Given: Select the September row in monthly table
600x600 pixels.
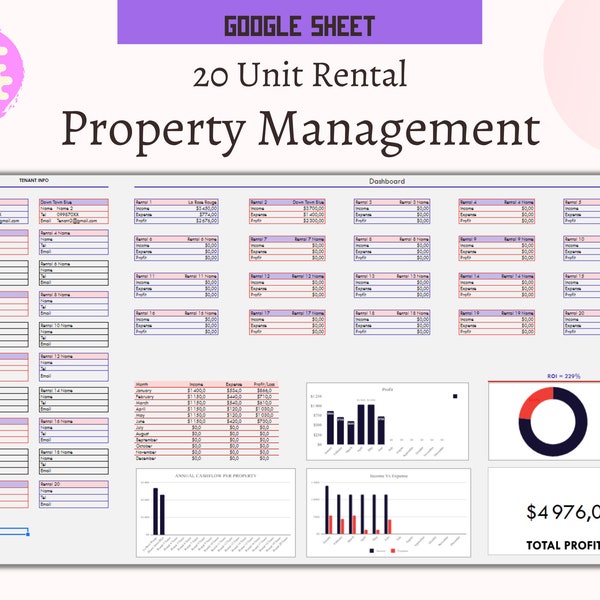Looking at the screenshot, I should click(207, 440).
